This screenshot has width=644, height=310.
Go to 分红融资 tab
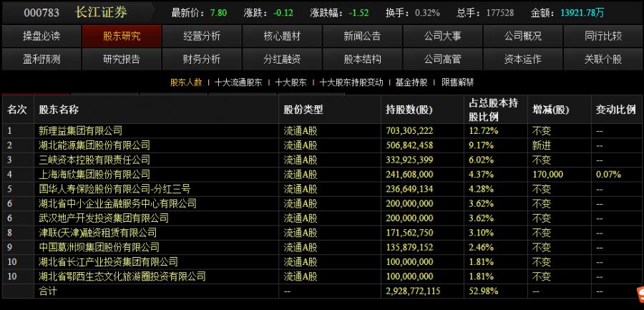point(282,59)
